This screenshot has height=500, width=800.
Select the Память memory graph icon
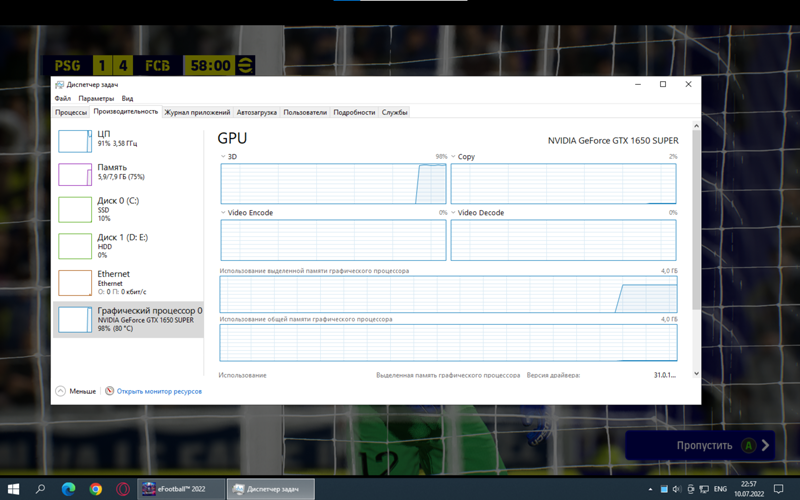(x=75, y=174)
